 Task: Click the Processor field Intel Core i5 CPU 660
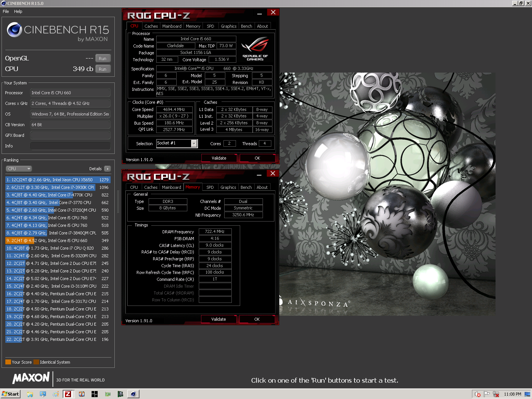pyautogui.click(x=70, y=93)
